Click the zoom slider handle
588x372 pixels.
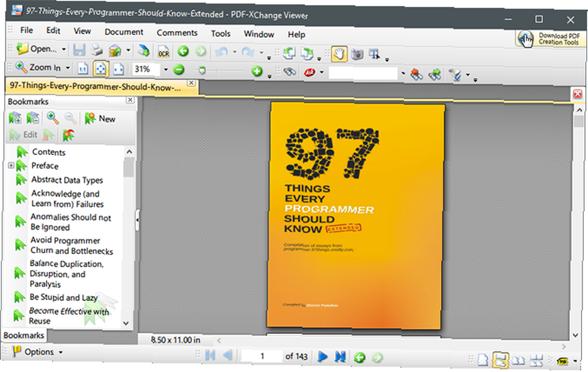[202, 70]
